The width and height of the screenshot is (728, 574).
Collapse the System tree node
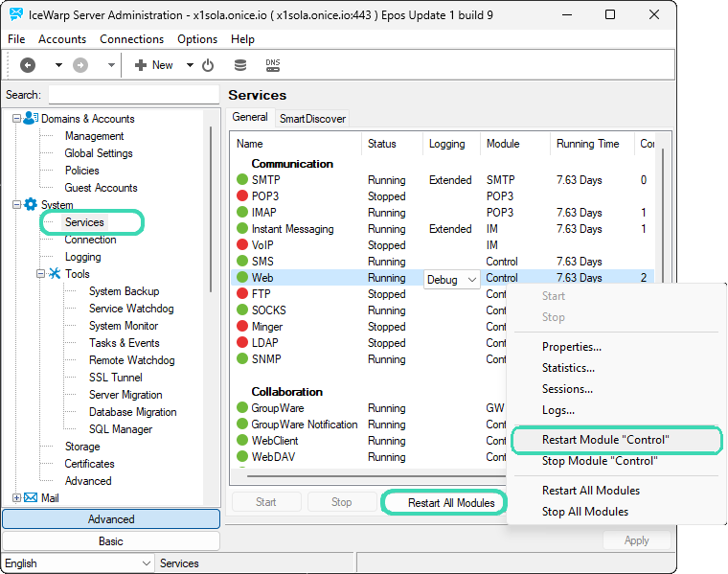tap(16, 204)
